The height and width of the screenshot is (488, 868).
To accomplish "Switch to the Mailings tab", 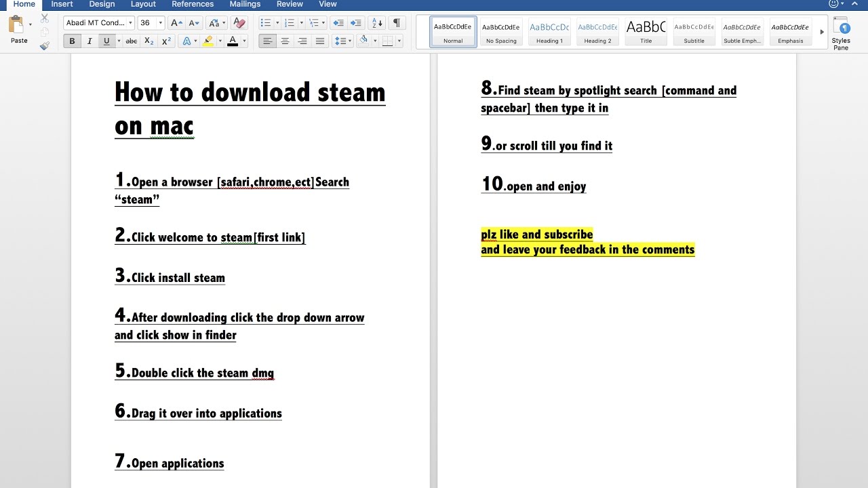I will [x=245, y=4].
